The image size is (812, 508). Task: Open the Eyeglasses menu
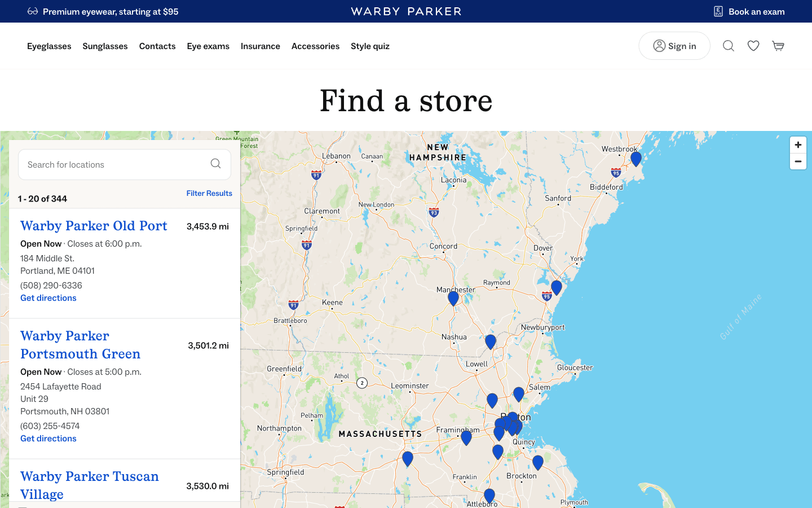pos(49,46)
